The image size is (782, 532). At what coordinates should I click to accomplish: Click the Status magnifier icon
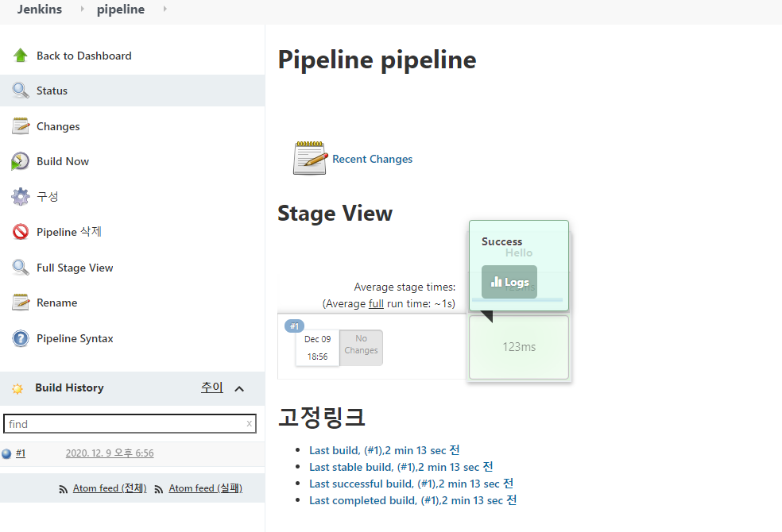pos(21,91)
